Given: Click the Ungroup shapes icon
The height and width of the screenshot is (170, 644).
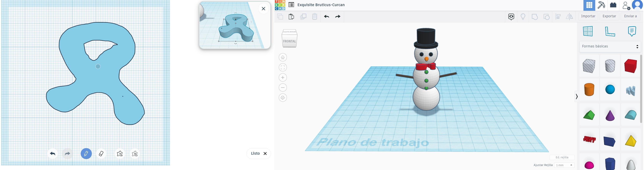Looking at the screenshot, I should pyautogui.click(x=547, y=17).
